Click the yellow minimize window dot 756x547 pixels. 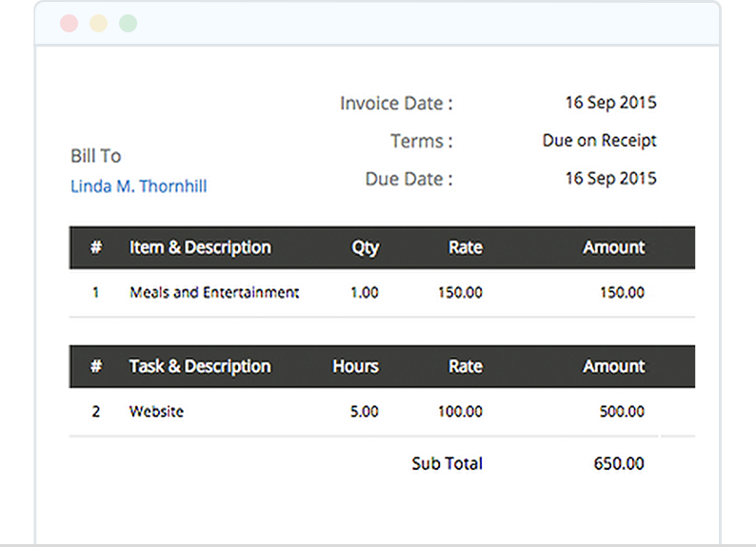point(98,24)
